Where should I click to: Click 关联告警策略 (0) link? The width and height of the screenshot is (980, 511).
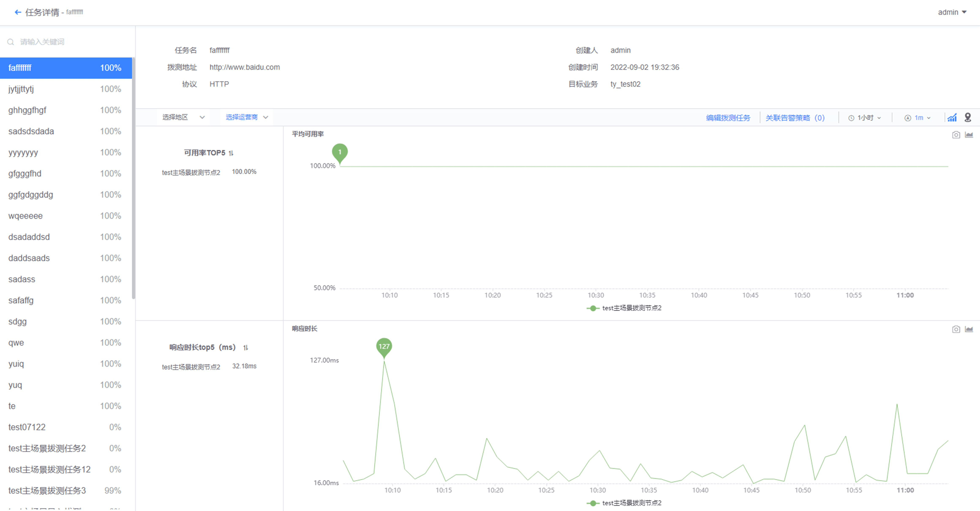[x=795, y=118]
